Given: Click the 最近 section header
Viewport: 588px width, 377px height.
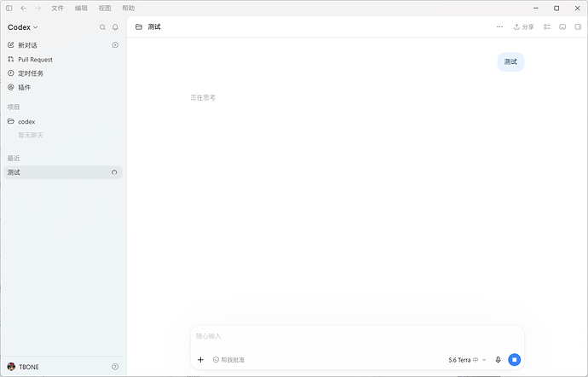Looking at the screenshot, I should click(x=14, y=158).
